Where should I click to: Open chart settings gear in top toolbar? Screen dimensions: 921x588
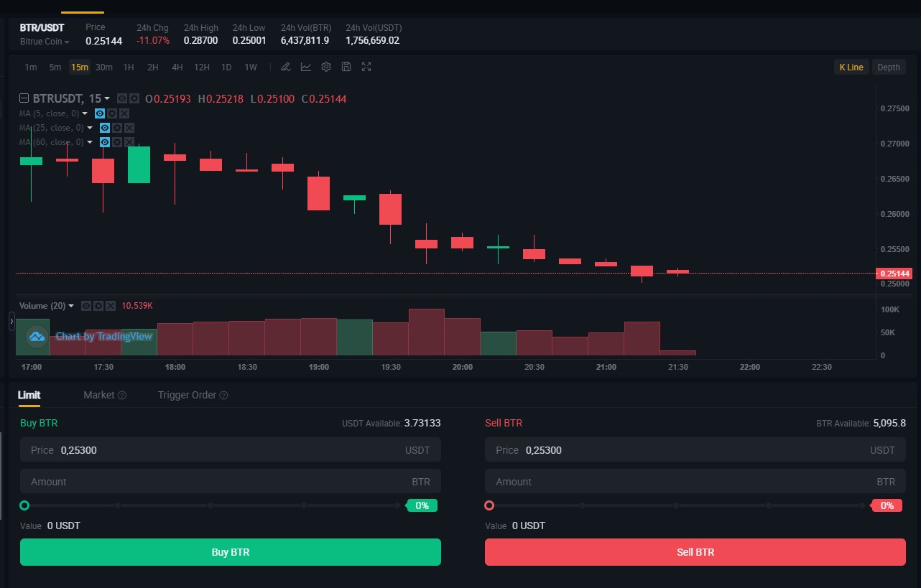326,67
